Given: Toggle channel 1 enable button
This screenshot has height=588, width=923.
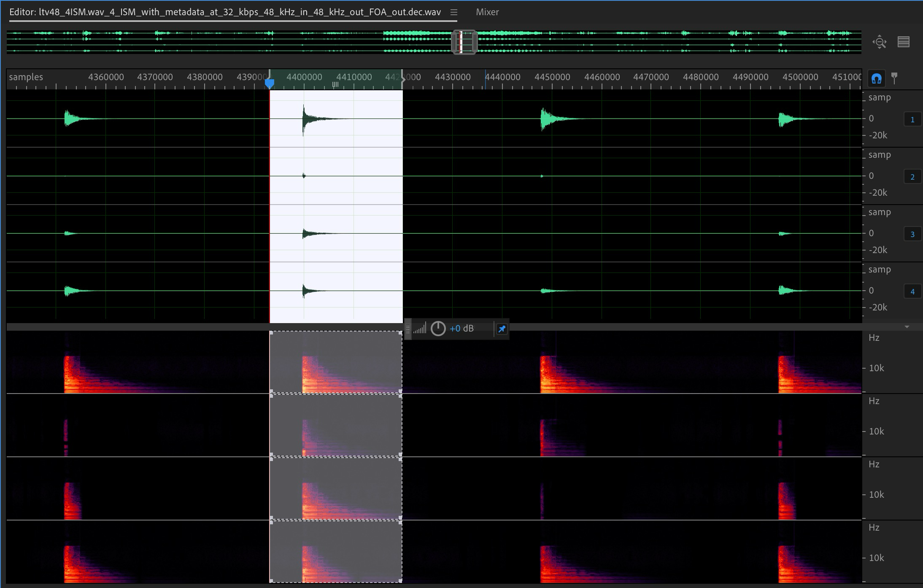Looking at the screenshot, I should (x=912, y=120).
